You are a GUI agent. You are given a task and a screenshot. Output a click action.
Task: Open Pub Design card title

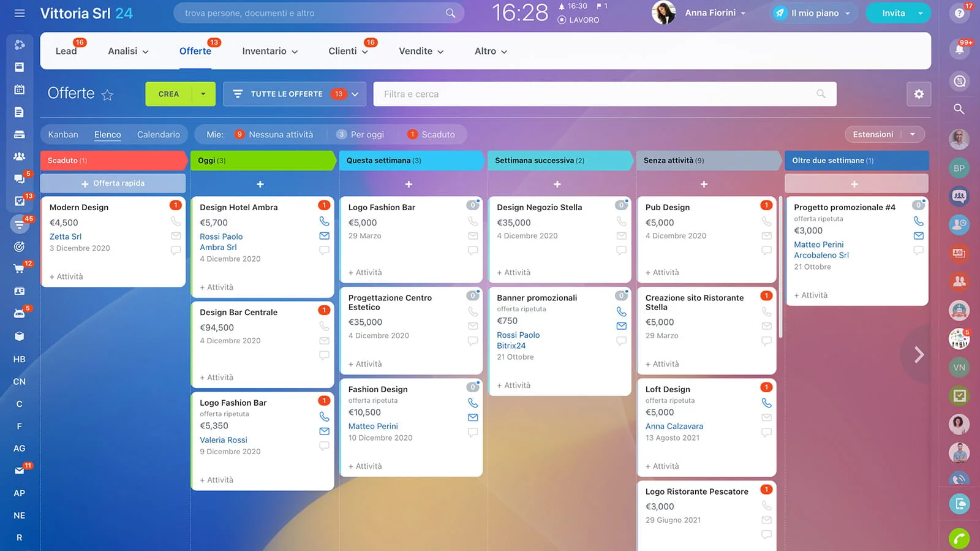[667, 207]
